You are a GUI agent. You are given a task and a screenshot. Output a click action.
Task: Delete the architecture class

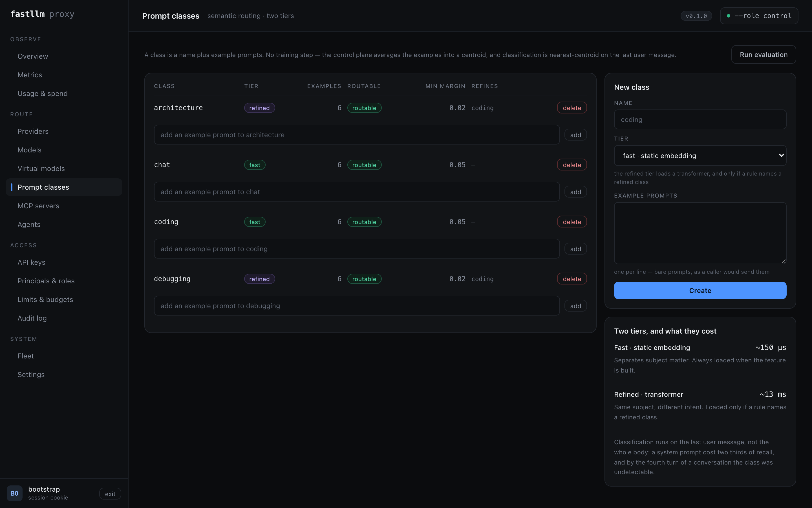[x=572, y=108]
